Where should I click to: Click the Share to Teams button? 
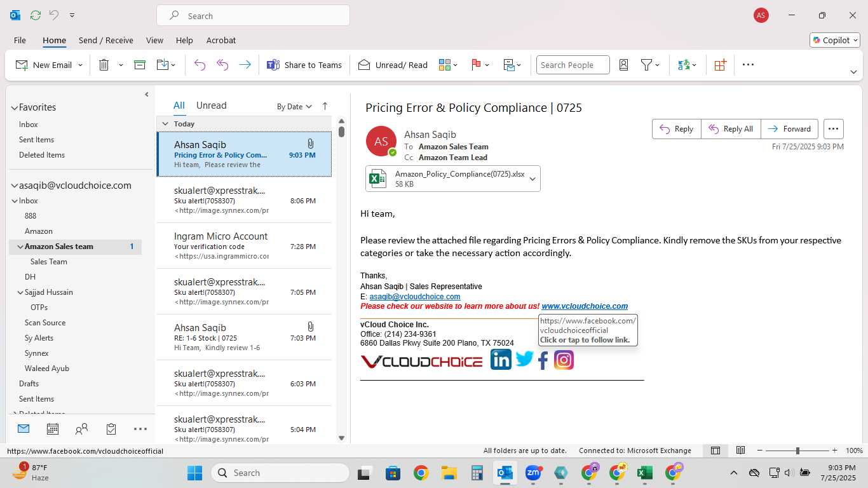tap(304, 65)
